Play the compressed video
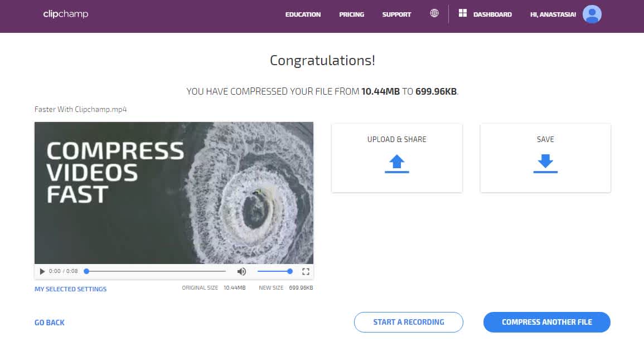The width and height of the screenshot is (644, 342). pyautogui.click(x=42, y=271)
